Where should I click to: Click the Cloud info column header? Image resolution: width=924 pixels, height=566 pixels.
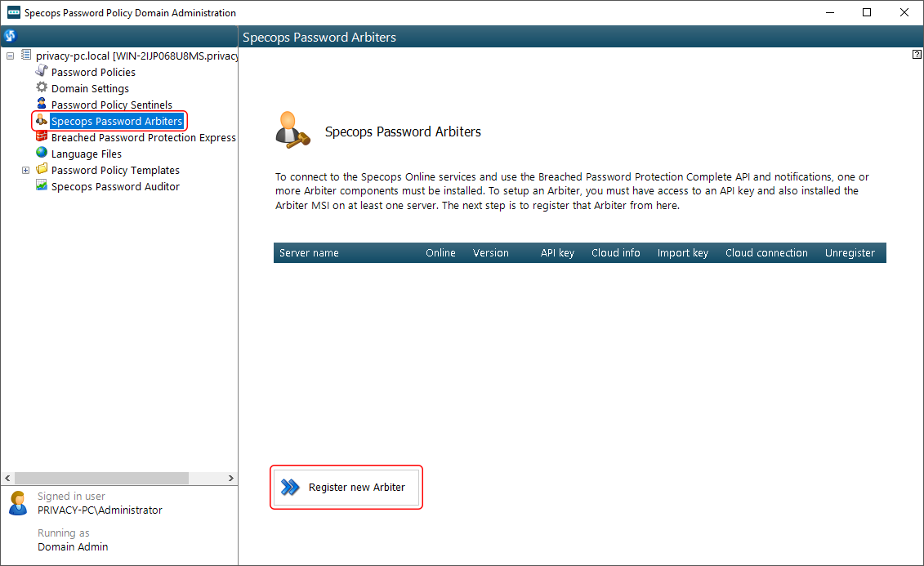pos(616,252)
